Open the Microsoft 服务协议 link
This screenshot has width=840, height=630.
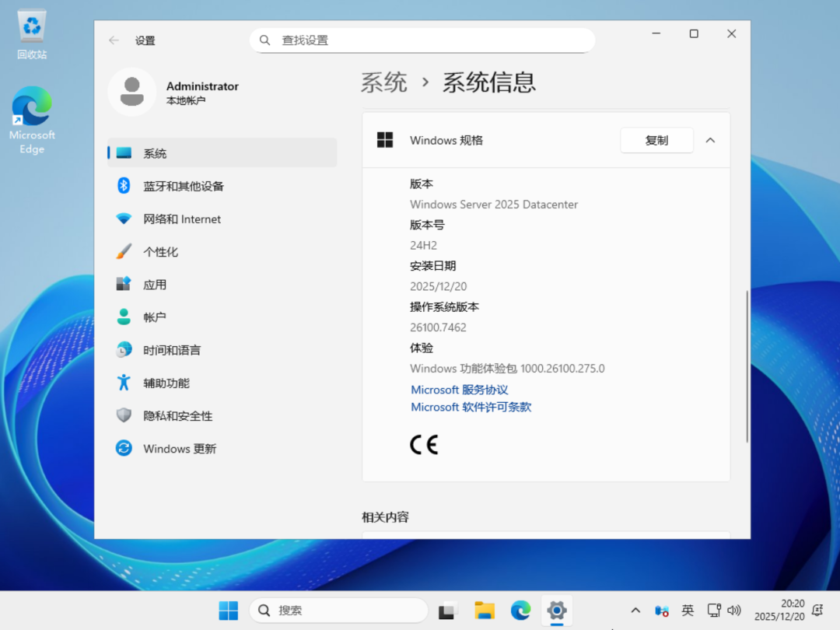[459, 389]
